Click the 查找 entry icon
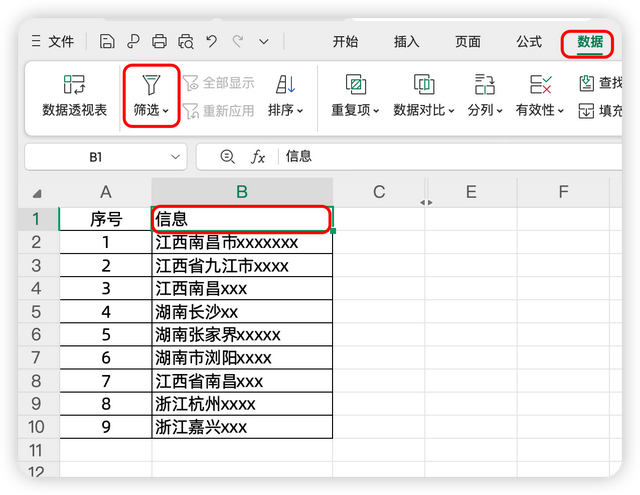 click(587, 83)
